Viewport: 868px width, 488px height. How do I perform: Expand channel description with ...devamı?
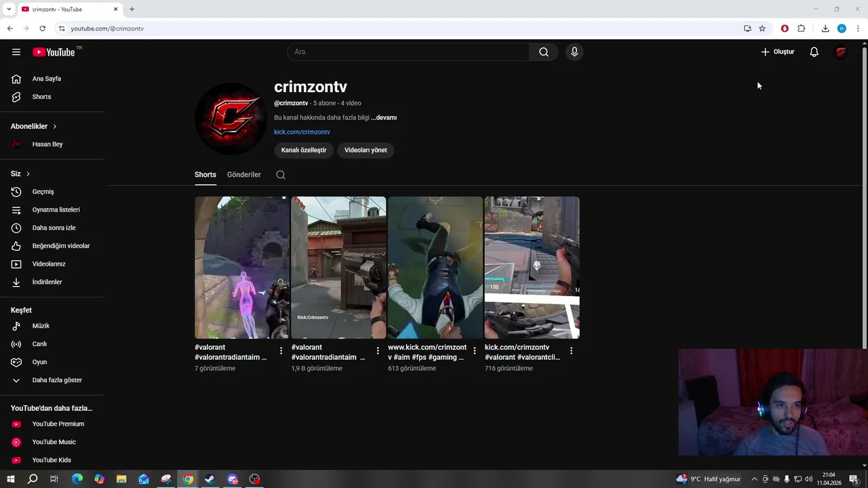click(x=384, y=118)
